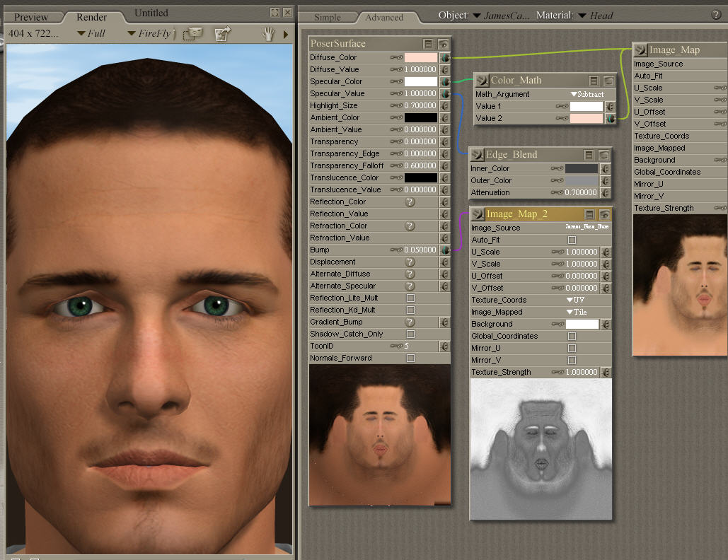Check the Auto_Fit box in Image_Map_2
This screenshot has height=560, width=728.
[572, 240]
